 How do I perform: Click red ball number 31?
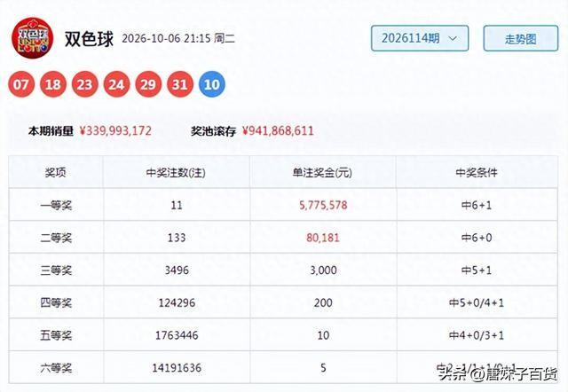pyautogui.click(x=180, y=84)
